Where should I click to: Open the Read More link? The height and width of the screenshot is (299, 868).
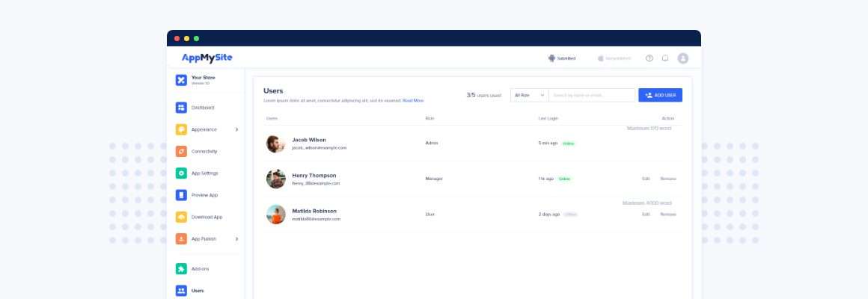pos(413,101)
